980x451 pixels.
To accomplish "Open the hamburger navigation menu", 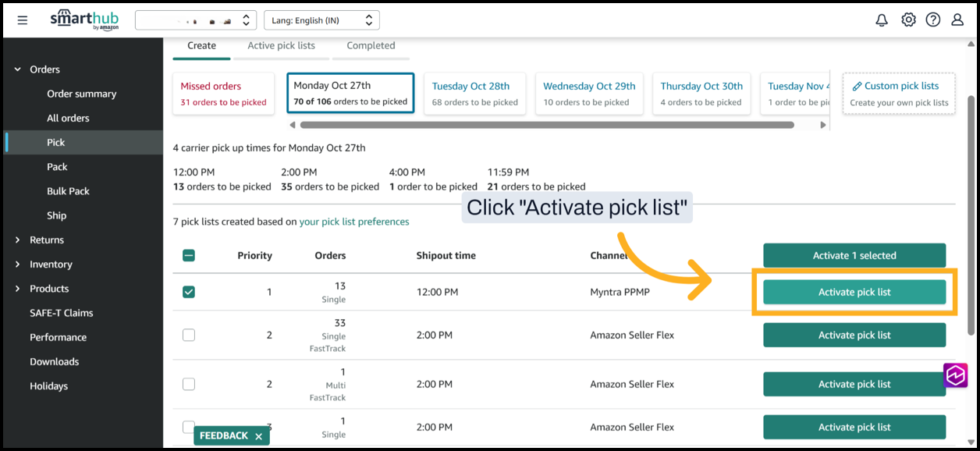I will coord(23,20).
